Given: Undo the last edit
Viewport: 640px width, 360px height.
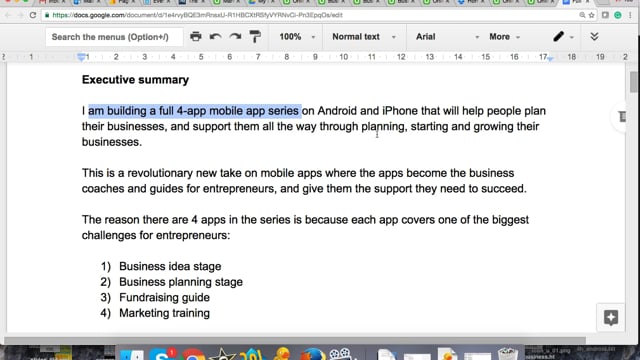Looking at the screenshot, I should pyautogui.click(x=216, y=37).
